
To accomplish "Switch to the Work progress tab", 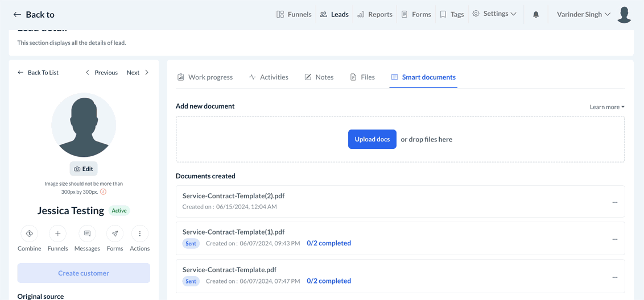I will [205, 77].
